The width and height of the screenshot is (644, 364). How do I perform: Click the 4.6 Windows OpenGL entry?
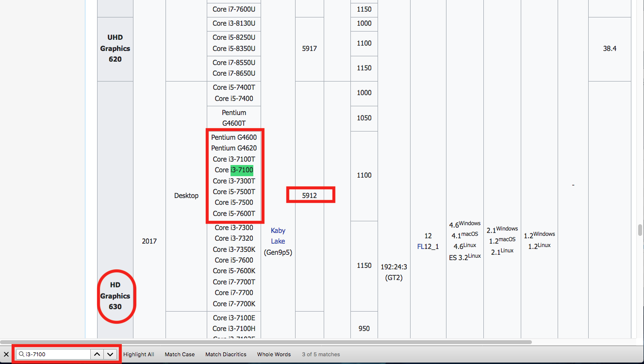click(465, 224)
